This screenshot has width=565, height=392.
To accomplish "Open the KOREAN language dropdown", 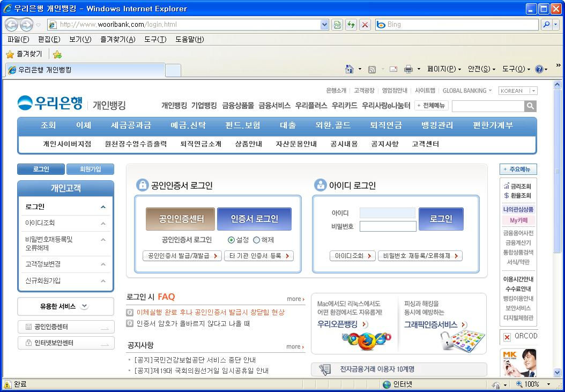I will pos(534,91).
